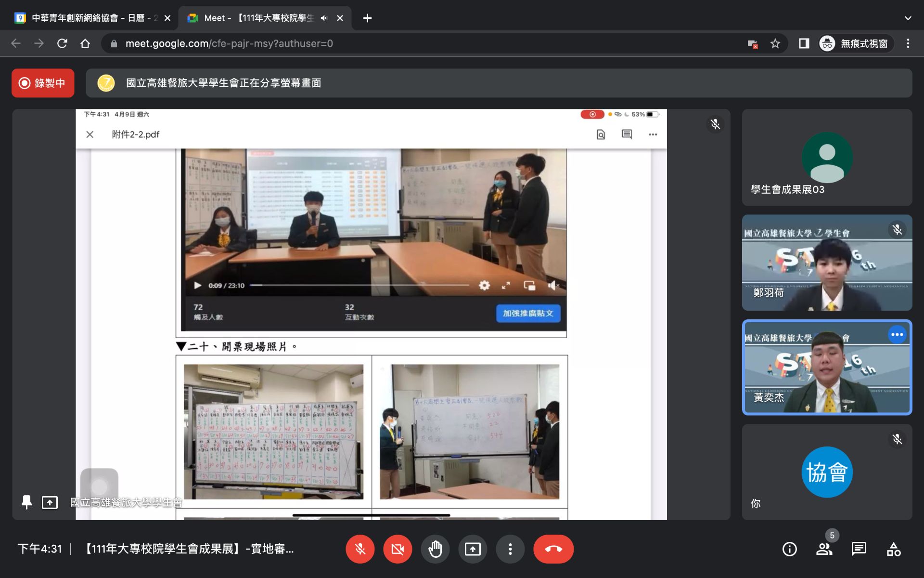Image resolution: width=924 pixels, height=578 pixels.
Task: Open more options in meeting controls
Action: click(x=510, y=549)
